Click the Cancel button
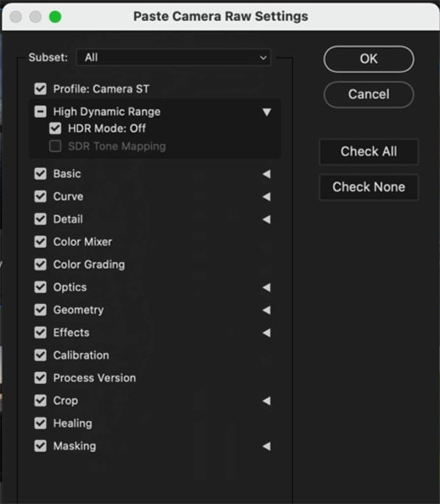This screenshot has height=504, width=440. (x=369, y=94)
